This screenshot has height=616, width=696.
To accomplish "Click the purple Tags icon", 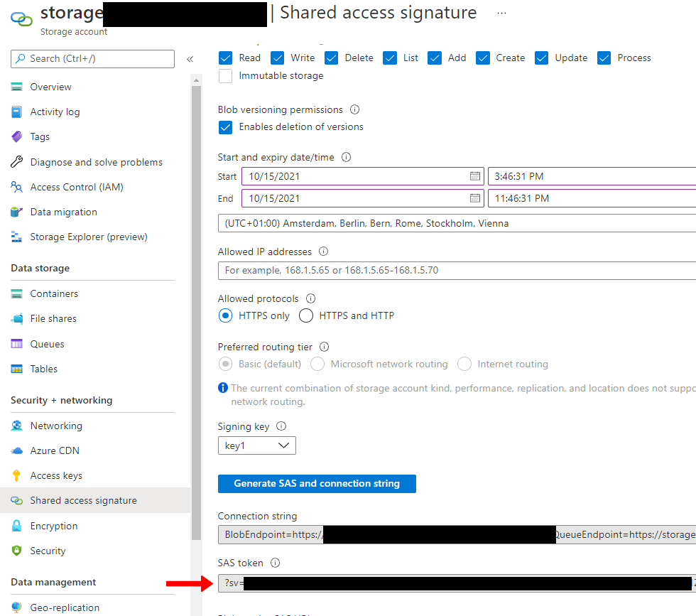I will pyautogui.click(x=16, y=136).
